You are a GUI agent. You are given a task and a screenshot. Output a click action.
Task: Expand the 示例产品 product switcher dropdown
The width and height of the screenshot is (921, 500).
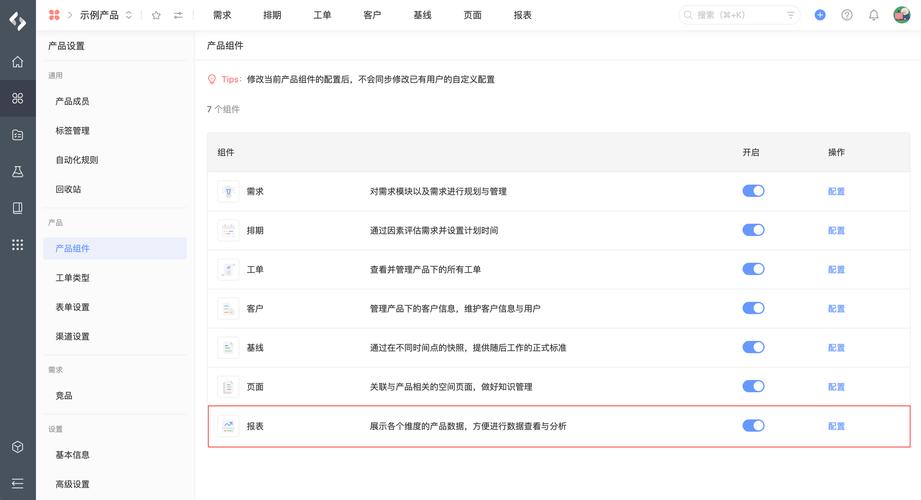[x=129, y=15]
